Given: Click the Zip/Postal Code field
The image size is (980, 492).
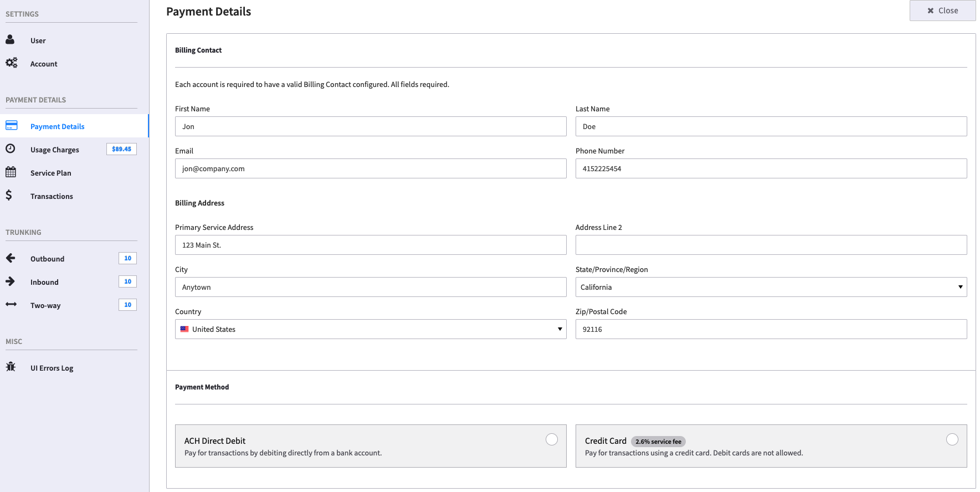Looking at the screenshot, I should point(771,329).
